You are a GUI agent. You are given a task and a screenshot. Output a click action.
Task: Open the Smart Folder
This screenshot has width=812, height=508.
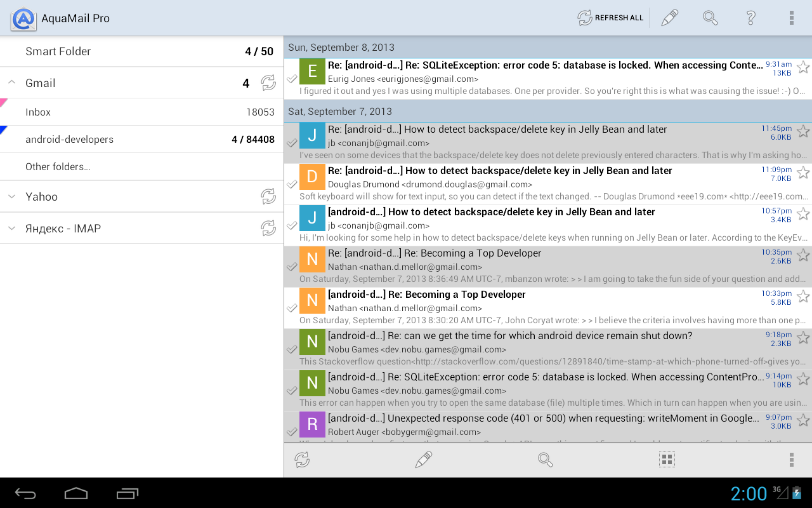click(58, 51)
